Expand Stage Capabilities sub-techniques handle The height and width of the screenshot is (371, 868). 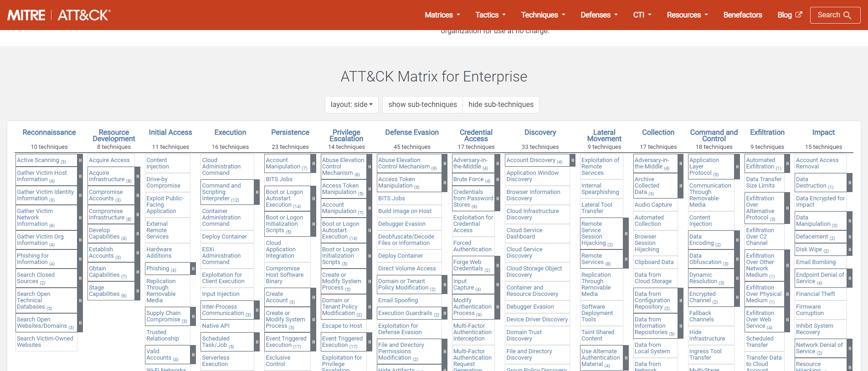[138, 291]
